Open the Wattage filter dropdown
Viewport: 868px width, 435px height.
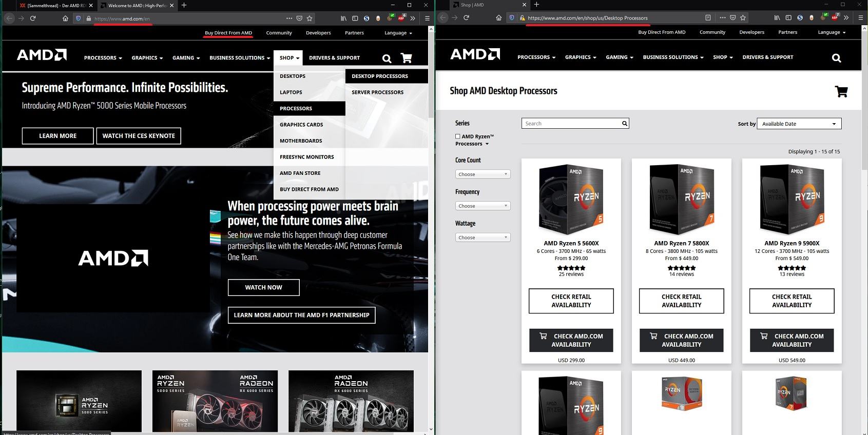tap(483, 238)
